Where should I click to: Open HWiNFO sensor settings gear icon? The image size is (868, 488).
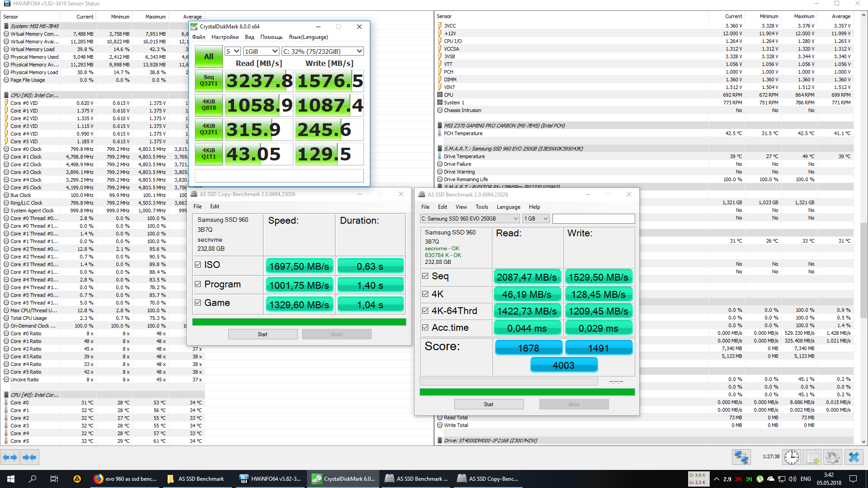[832, 457]
